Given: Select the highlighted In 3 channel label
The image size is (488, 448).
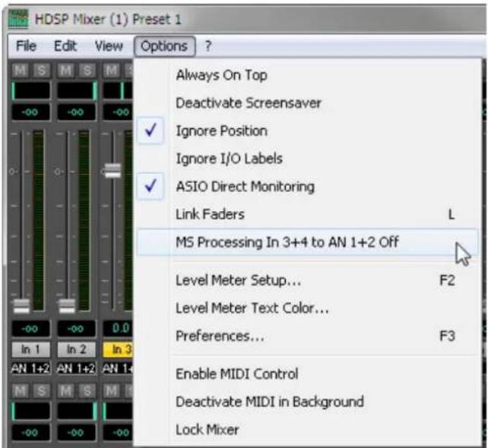Looking at the screenshot, I should [119, 349].
